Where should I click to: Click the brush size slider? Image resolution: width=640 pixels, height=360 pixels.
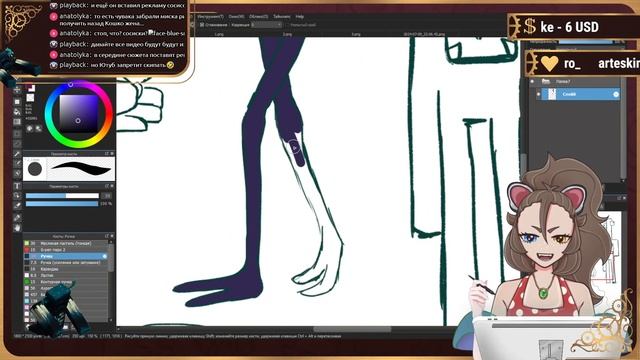coord(62,196)
